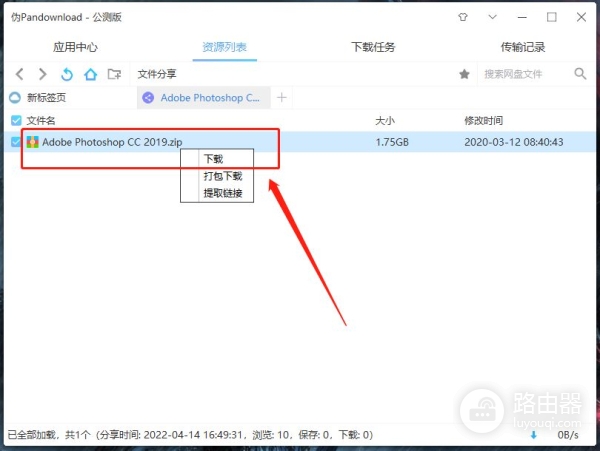
Task: Toggle the select-all checkbox beside 文件名
Action: tap(16, 120)
